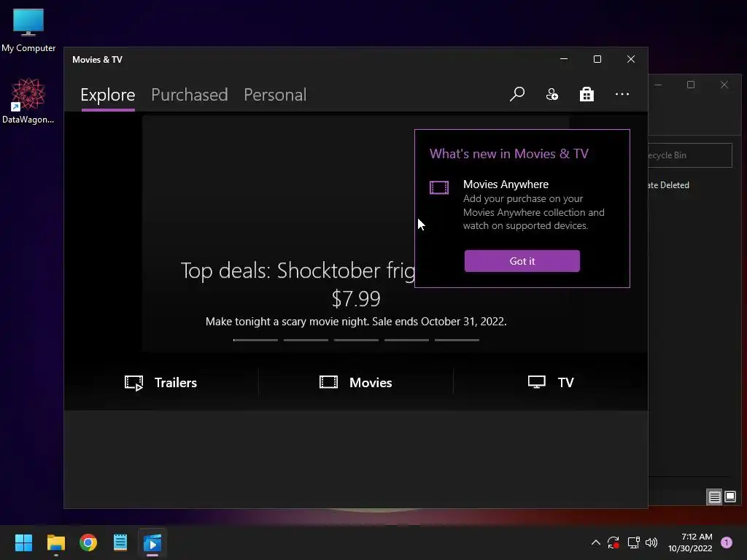Click the Top deals Shocktober banner title
Viewport: 747px width, 560px height.
[298, 271]
